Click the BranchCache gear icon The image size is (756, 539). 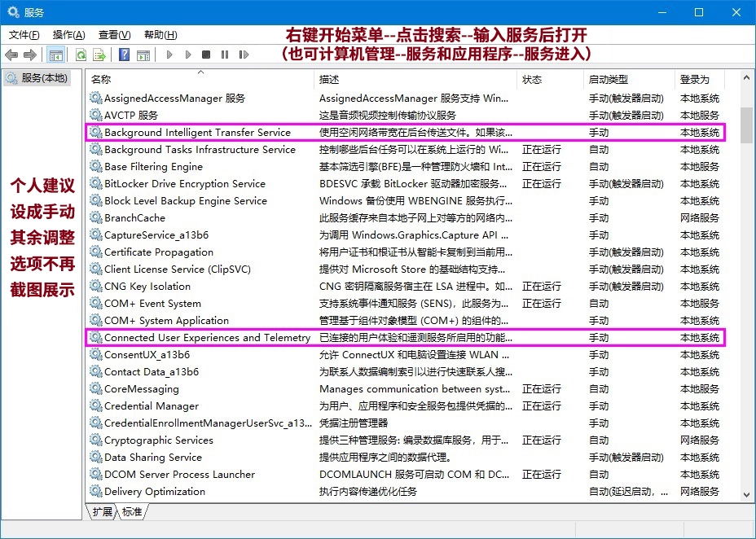click(x=96, y=217)
